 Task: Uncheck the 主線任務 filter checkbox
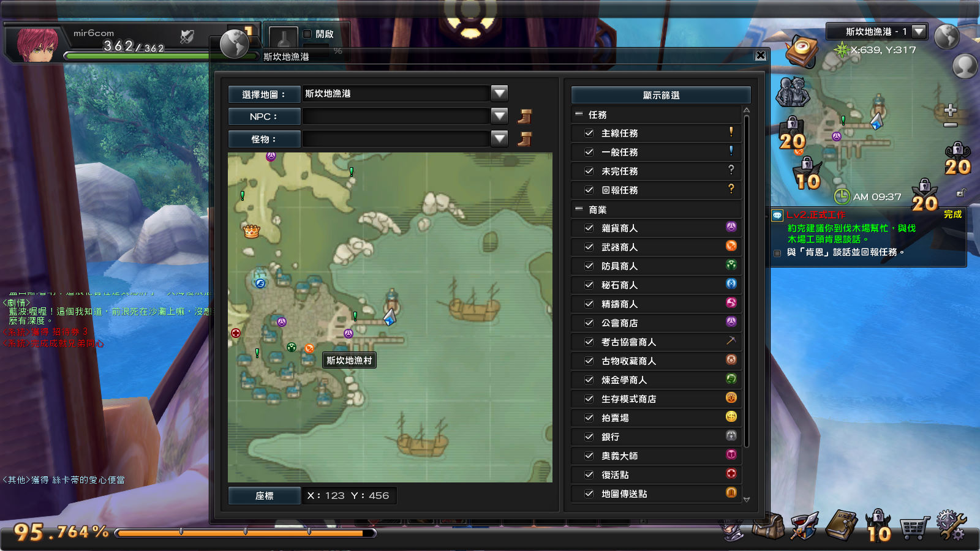589,133
